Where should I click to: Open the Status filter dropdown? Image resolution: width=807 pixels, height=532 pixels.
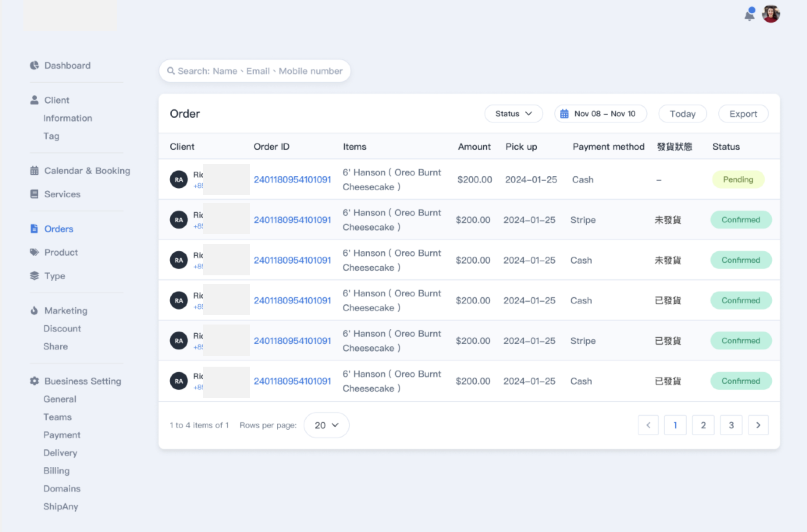point(513,113)
